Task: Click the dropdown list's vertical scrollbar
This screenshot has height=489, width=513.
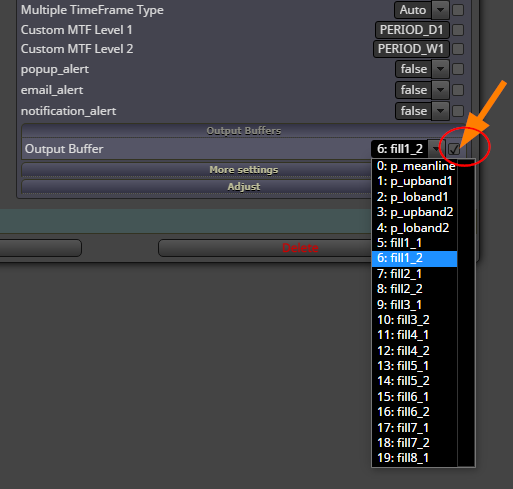Action: [x=466, y=313]
